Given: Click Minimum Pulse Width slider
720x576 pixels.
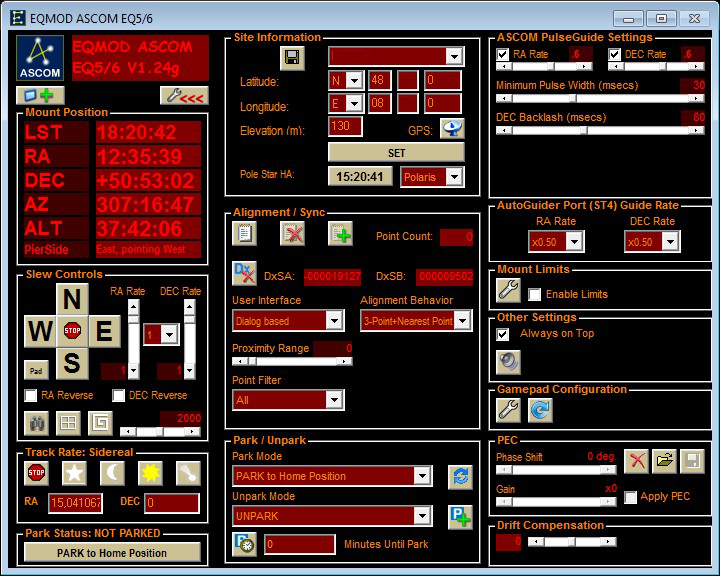Looking at the screenshot, I should tap(600, 98).
